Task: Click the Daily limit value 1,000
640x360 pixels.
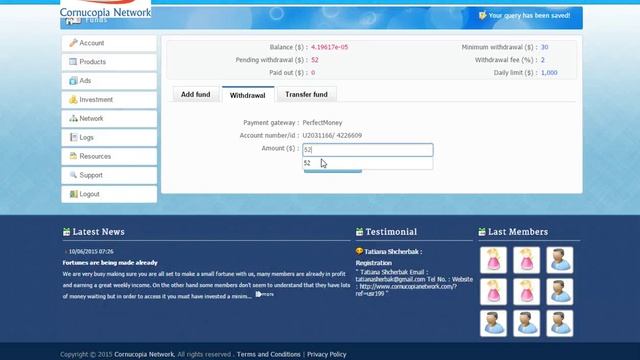Action: pyautogui.click(x=549, y=73)
